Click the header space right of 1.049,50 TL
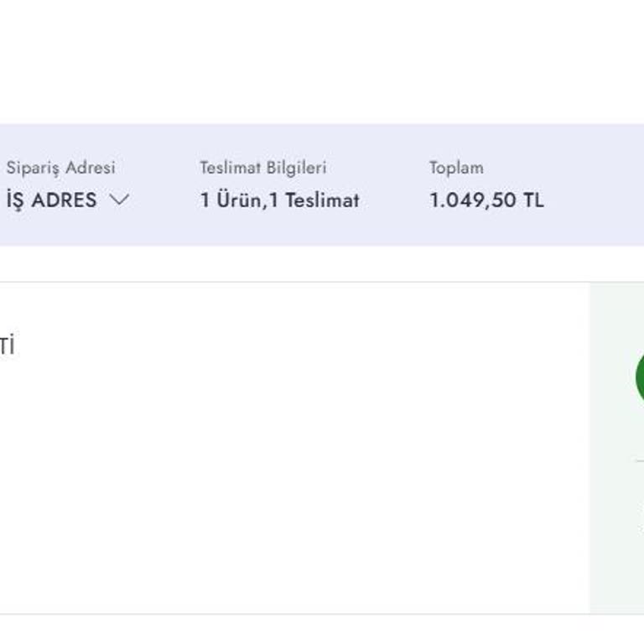644x644 pixels. tap(595, 200)
